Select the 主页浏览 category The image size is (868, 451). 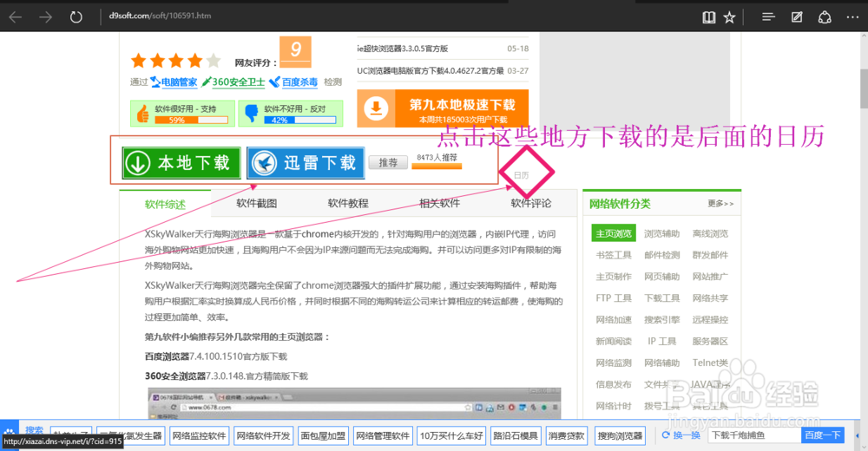coord(614,233)
